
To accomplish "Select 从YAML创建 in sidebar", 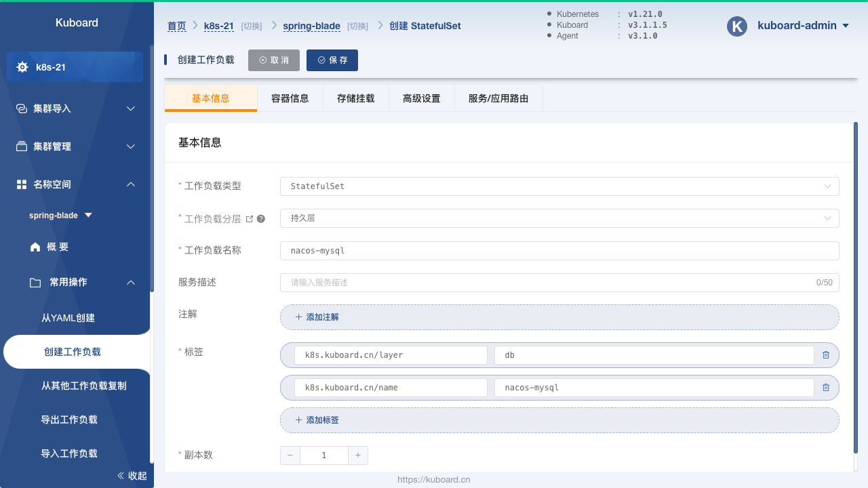I will 68,318.
